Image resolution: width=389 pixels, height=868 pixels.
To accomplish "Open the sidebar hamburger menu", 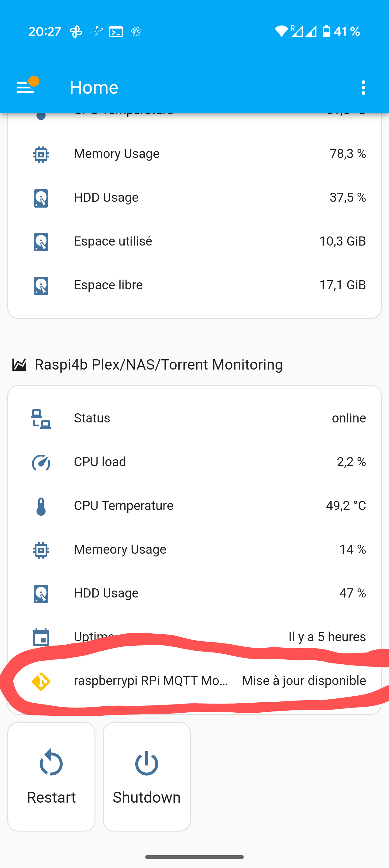I will pyautogui.click(x=26, y=88).
